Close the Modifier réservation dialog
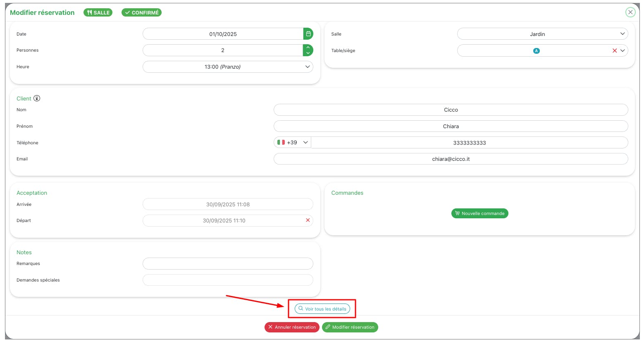Viewport: 644px width, 344px height. [x=630, y=12]
